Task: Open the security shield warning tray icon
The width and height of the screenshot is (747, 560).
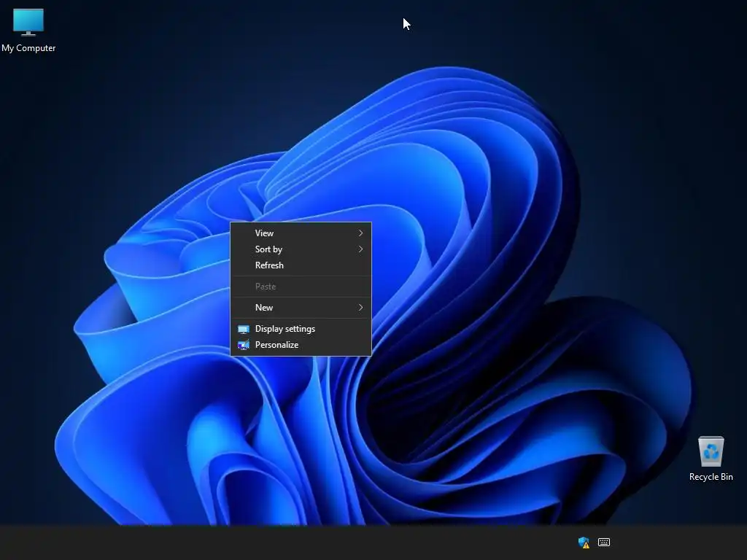Action: pyautogui.click(x=584, y=542)
